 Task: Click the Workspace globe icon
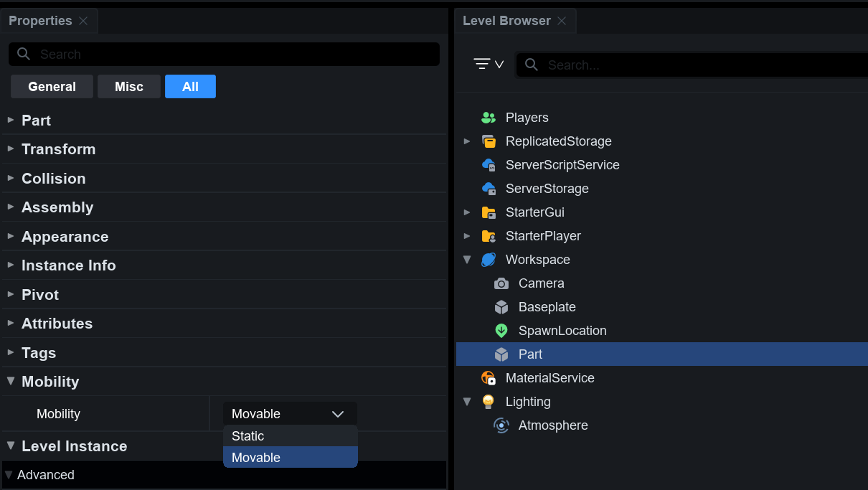pyautogui.click(x=489, y=260)
